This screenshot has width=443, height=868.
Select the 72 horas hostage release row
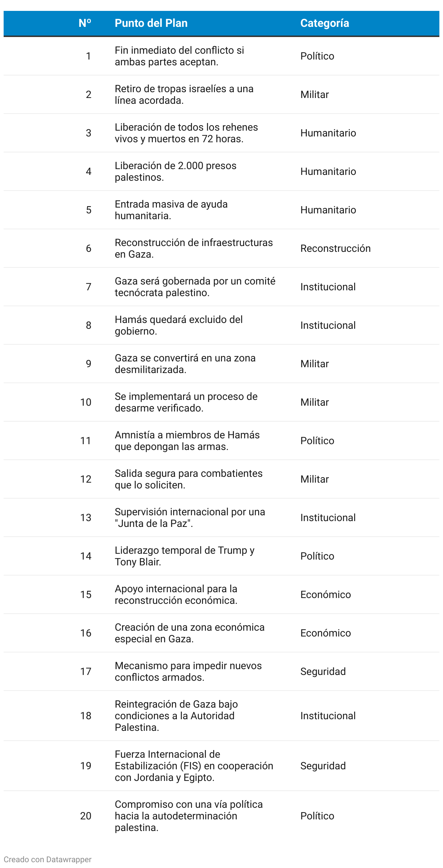[186, 133]
